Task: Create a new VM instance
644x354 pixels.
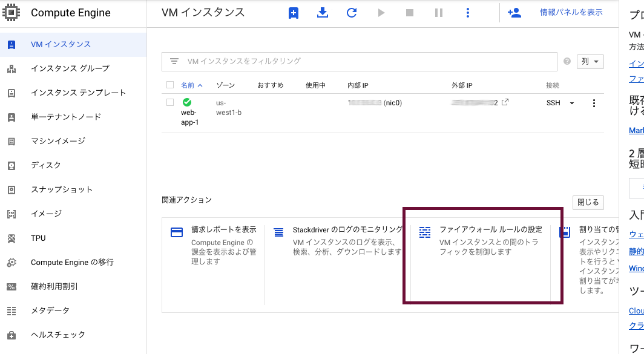Action: coord(293,12)
